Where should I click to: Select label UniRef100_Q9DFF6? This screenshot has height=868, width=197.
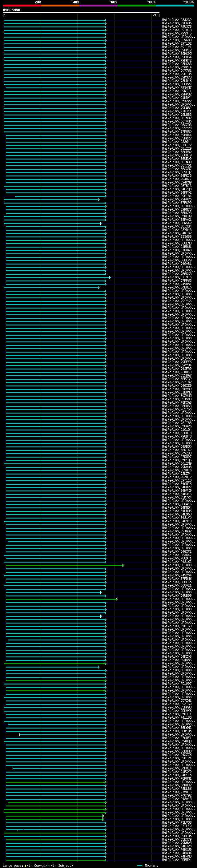pos(177,362)
